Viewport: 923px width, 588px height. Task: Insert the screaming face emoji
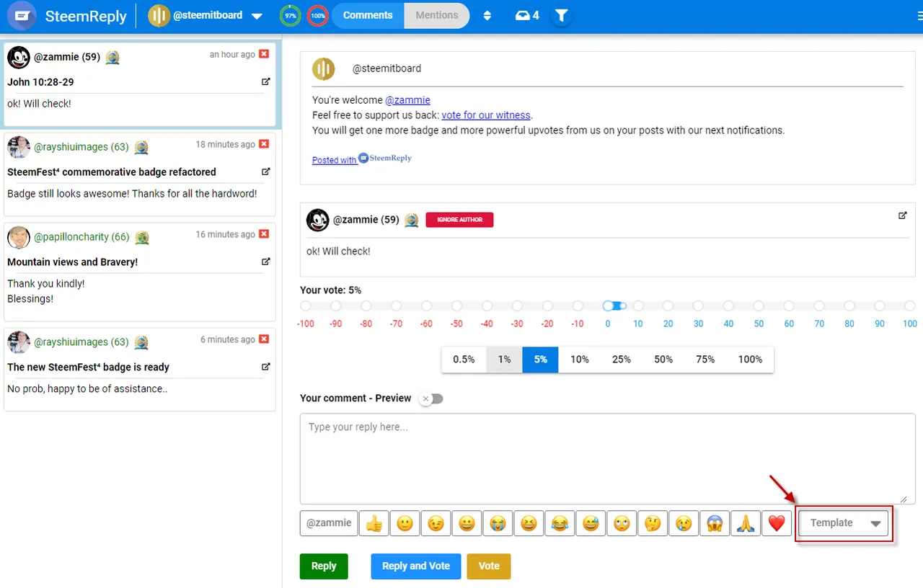point(715,523)
